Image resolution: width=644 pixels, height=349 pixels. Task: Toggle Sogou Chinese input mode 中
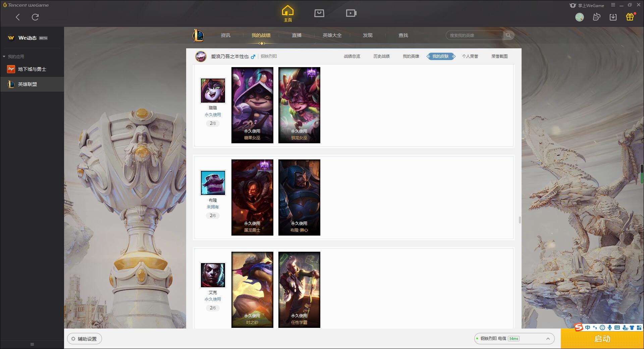[x=588, y=328]
